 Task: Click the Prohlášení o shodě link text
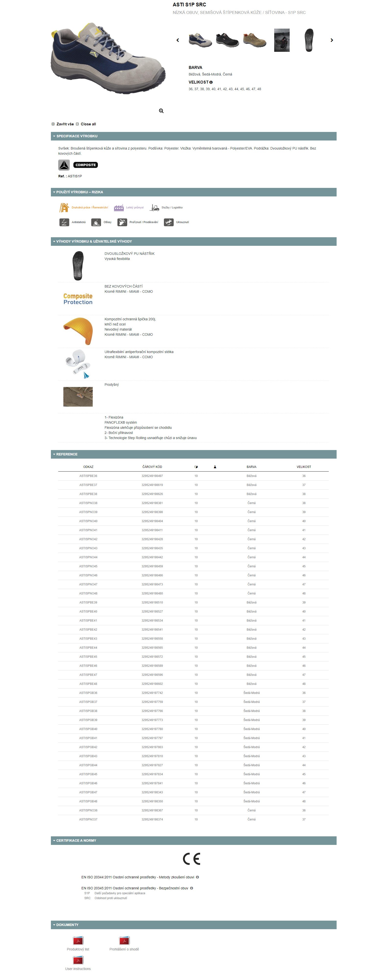(x=124, y=949)
